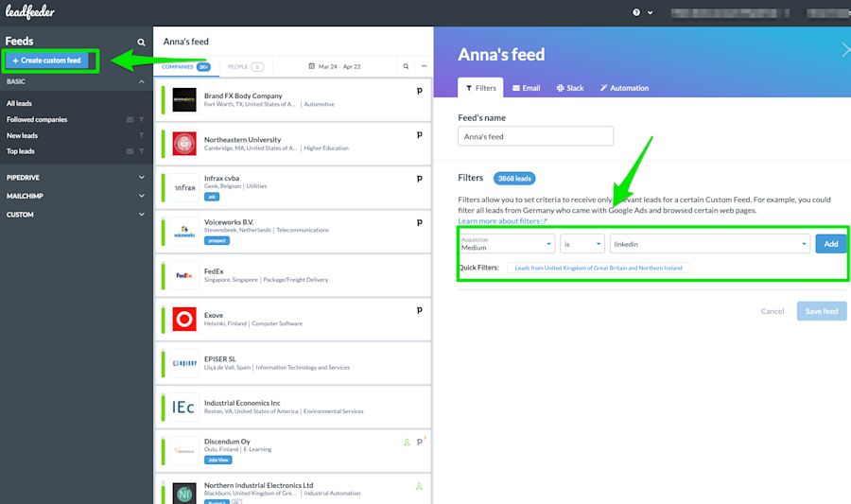Click the Northeastern University logo
This screenshot has width=851, height=504.
coord(184,144)
